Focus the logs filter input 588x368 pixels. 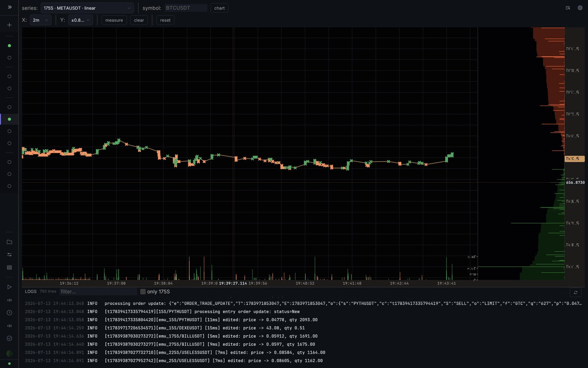coord(98,291)
